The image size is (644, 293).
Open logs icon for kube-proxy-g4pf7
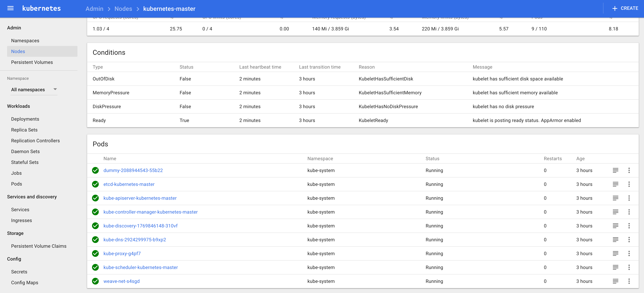point(615,253)
